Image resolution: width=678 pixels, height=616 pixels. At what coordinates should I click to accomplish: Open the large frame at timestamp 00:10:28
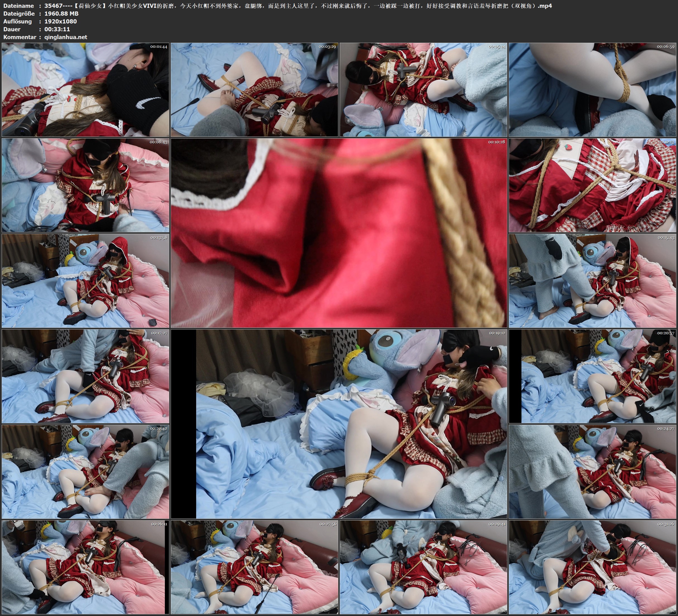(339, 233)
